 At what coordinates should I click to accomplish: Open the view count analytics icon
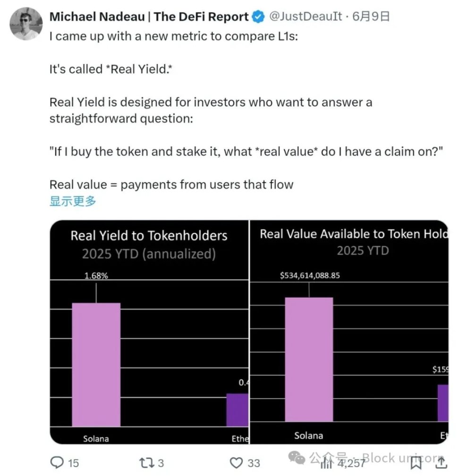[x=327, y=463]
